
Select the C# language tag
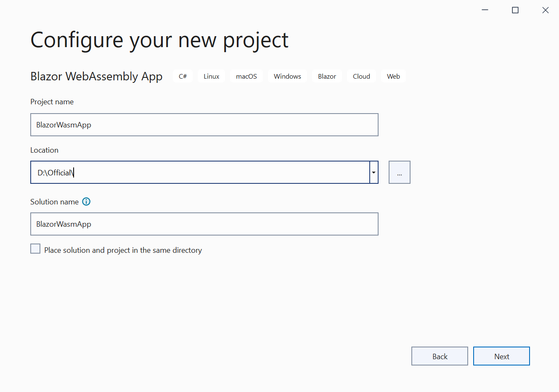tap(183, 77)
